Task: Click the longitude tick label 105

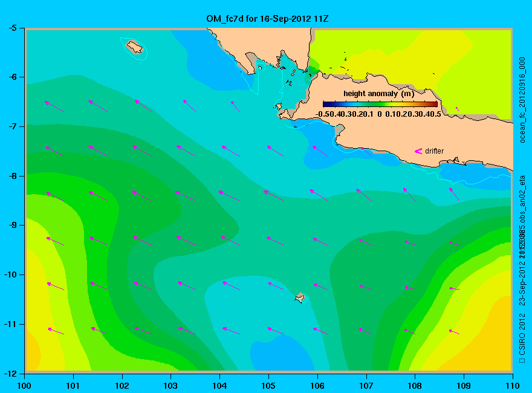Action: [x=268, y=386]
